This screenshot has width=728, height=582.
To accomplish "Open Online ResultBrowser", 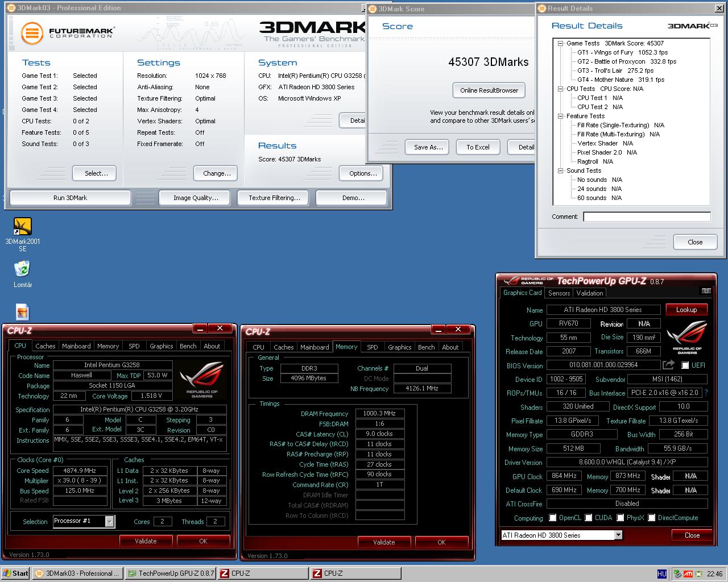I will tap(489, 90).
